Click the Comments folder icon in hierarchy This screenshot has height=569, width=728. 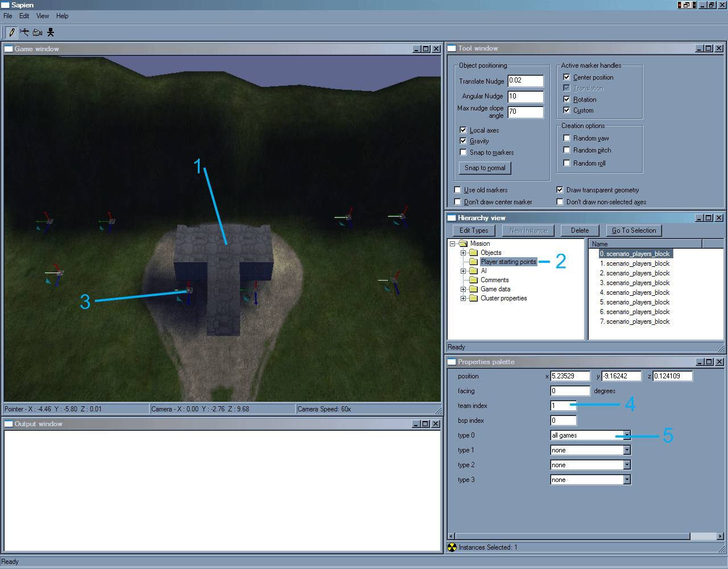473,280
